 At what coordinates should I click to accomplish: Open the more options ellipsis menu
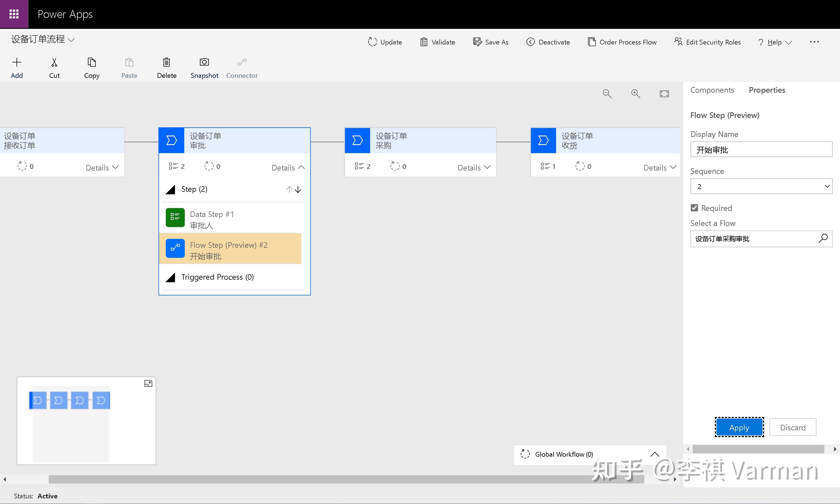[x=814, y=42]
